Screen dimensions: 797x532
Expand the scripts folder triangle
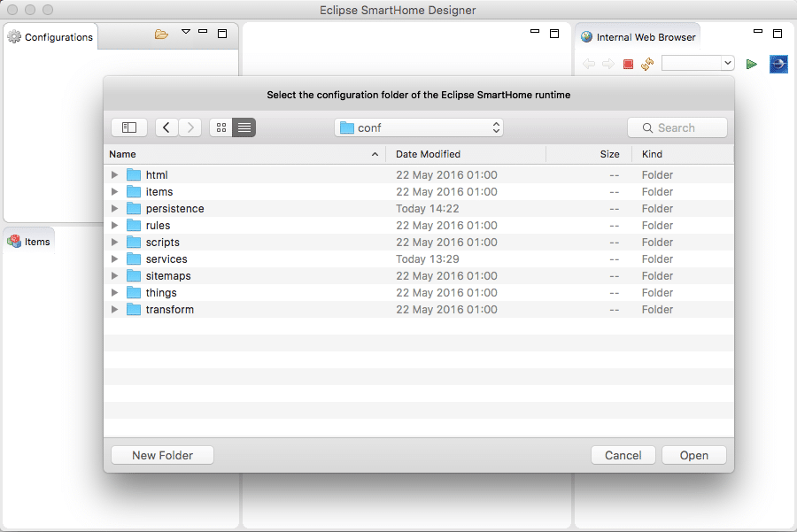[x=114, y=242]
